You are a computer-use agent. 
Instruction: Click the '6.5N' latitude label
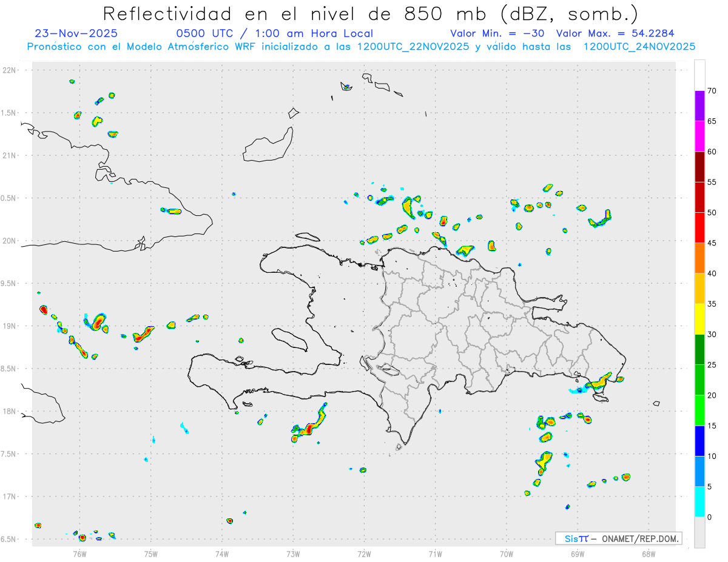tap(8, 540)
